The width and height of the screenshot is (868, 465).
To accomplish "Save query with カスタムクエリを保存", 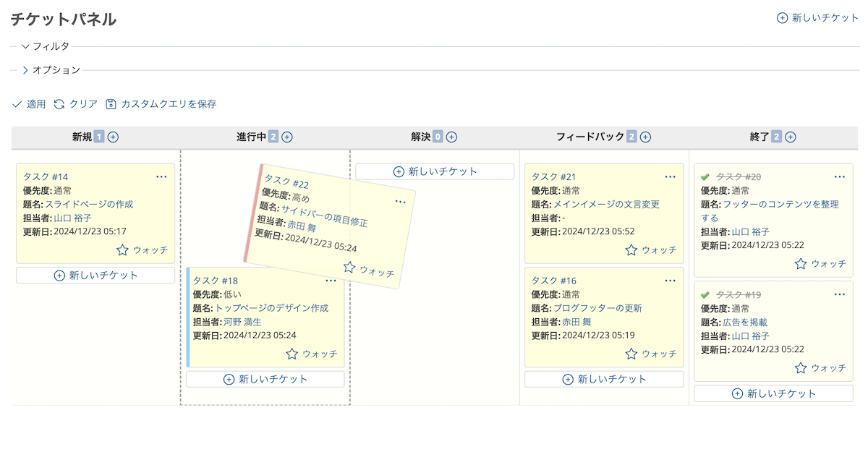I will (x=161, y=104).
